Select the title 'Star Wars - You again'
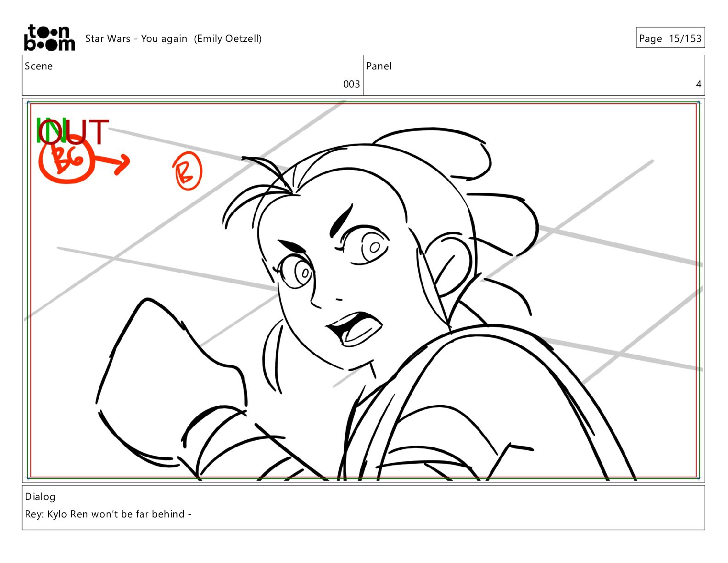The height and width of the screenshot is (563, 728). point(136,39)
